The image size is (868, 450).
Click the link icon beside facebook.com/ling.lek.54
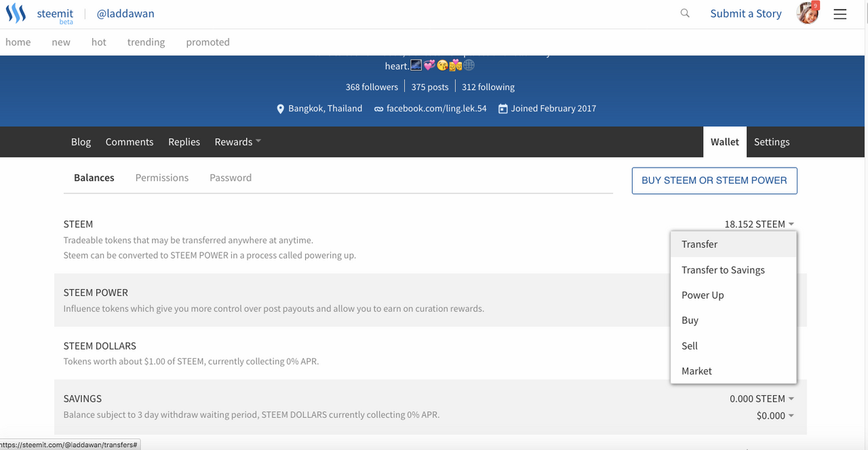click(378, 109)
